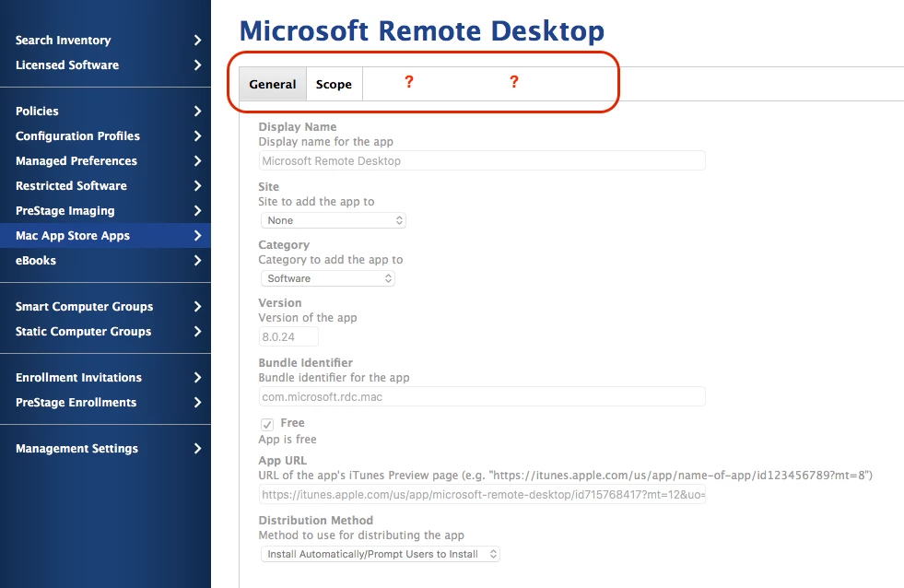The image size is (904, 588).
Task: Click the Display Name input field
Action: (x=482, y=161)
